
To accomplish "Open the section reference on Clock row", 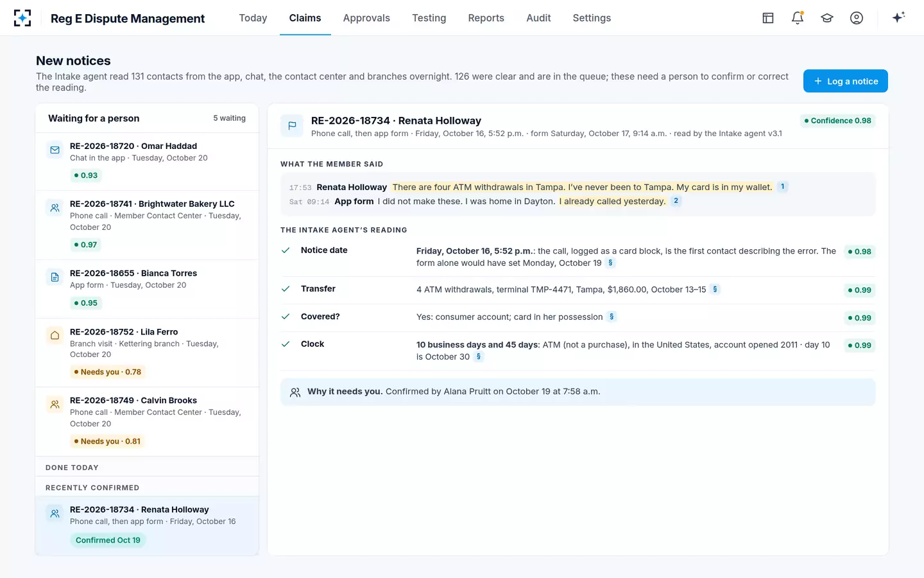I will 478,356.
